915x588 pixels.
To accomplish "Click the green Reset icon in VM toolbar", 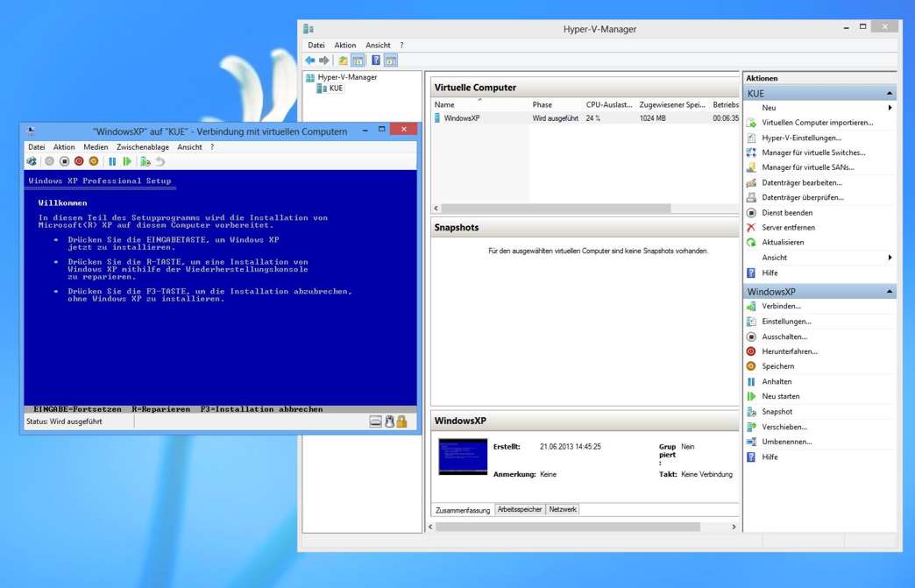I will 126,161.
